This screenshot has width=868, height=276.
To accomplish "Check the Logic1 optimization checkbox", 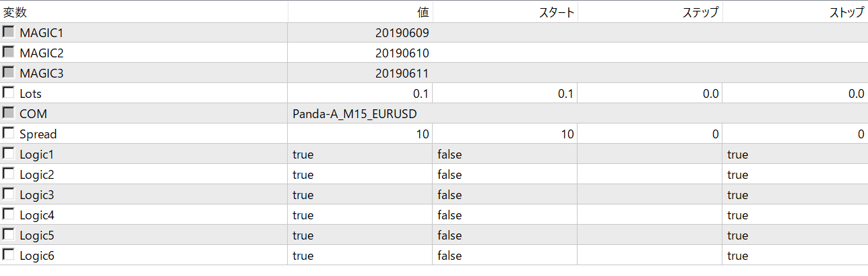I will pos(9,154).
